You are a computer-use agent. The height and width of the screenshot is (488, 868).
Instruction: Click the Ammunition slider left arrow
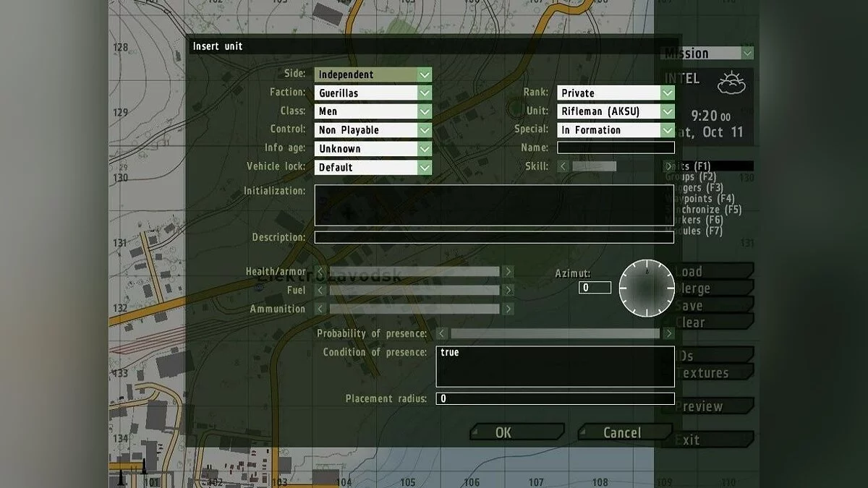(322, 309)
